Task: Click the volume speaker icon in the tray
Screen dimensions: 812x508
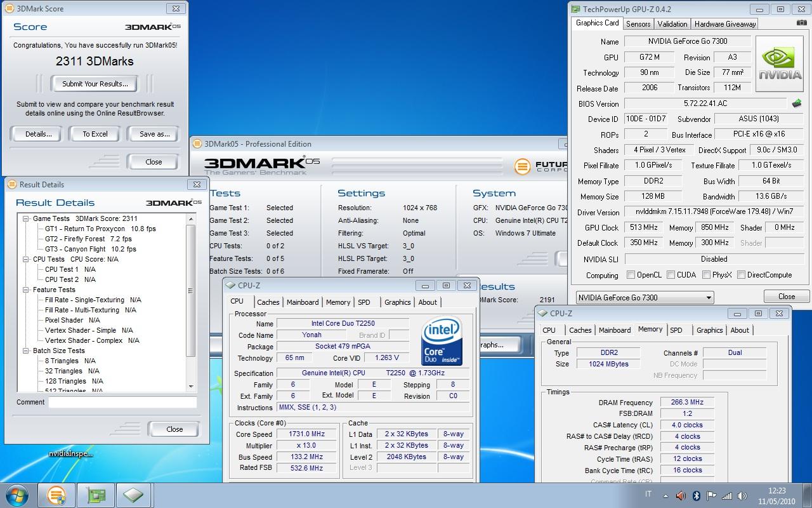Action: coord(681,496)
